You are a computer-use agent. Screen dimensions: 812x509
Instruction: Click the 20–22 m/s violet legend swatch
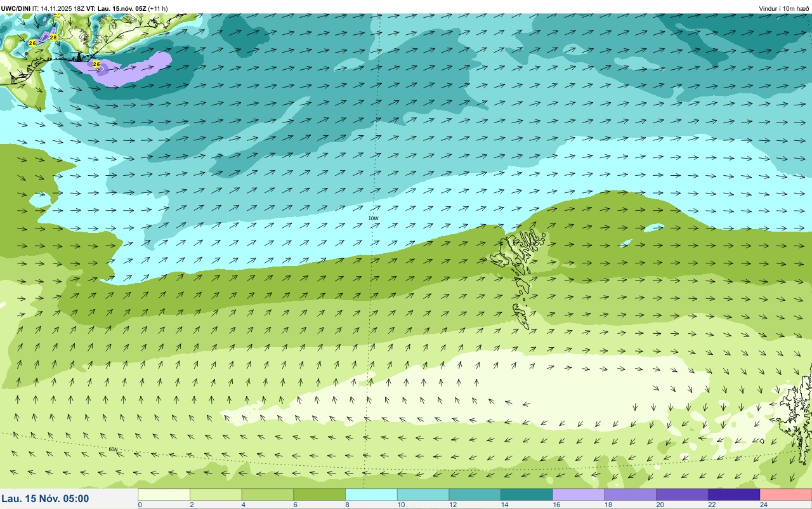pos(682,494)
